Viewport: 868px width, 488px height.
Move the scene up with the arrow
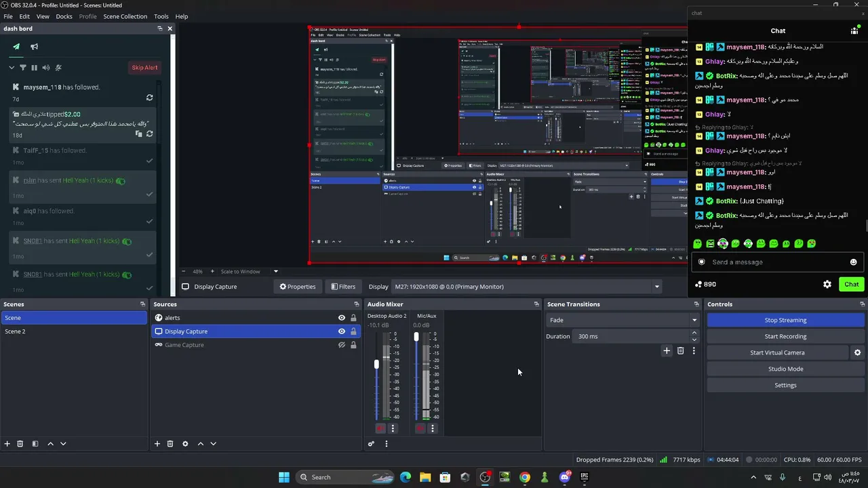coord(50,444)
